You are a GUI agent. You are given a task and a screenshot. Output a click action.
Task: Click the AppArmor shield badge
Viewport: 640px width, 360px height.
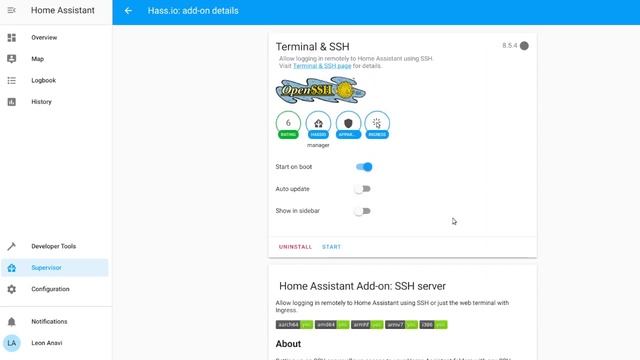pos(348,125)
